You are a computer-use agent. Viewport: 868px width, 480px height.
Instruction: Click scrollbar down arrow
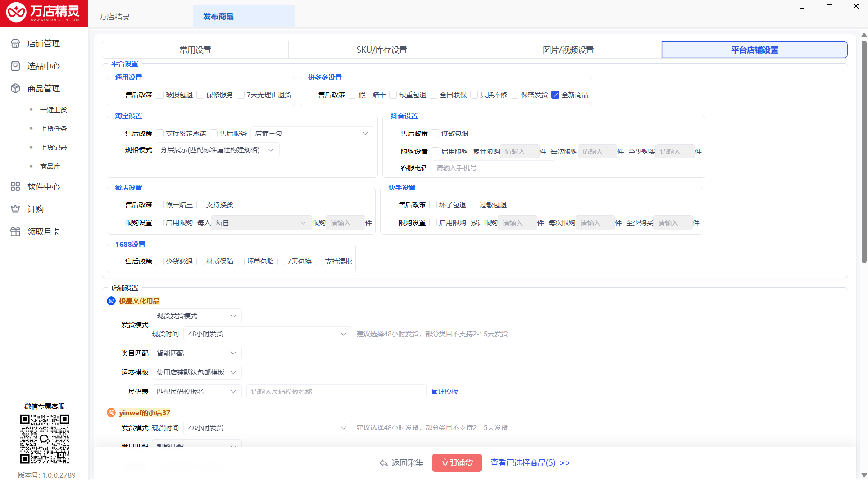pos(863,475)
